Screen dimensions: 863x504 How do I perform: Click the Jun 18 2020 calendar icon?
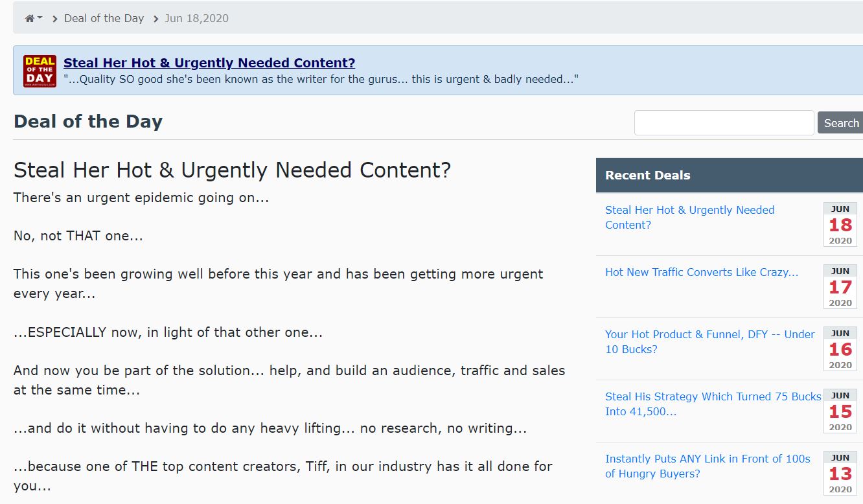(x=840, y=224)
